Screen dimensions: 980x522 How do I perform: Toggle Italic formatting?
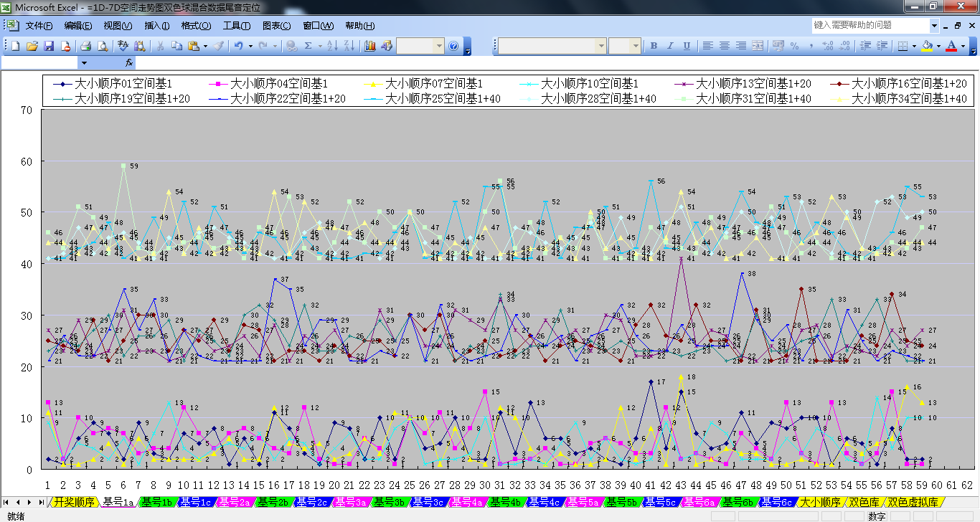tap(670, 46)
